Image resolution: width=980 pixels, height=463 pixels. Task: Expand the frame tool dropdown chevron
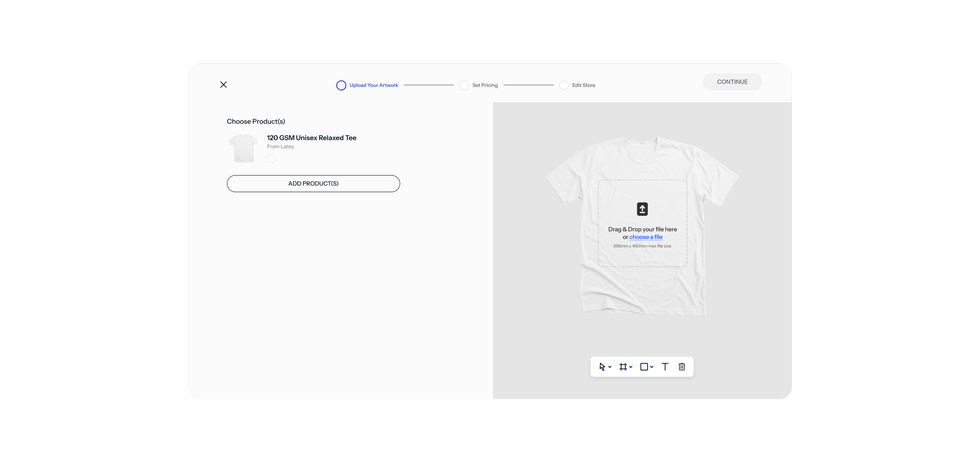[631, 367]
